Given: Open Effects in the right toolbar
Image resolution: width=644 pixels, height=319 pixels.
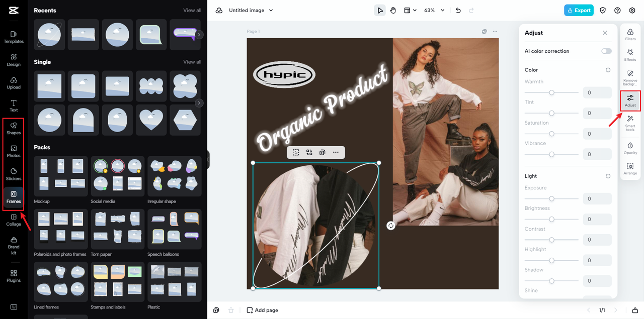Looking at the screenshot, I should point(630,55).
